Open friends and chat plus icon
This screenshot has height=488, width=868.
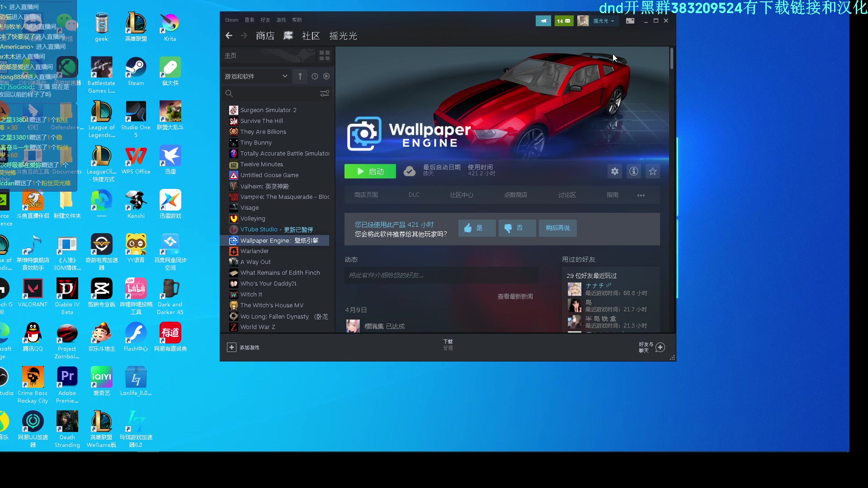660,347
